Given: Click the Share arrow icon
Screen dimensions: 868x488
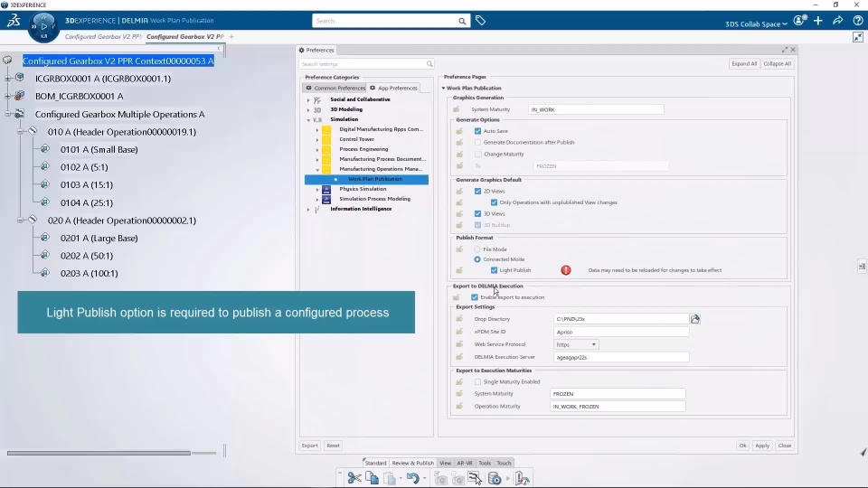Looking at the screenshot, I should [x=838, y=21].
